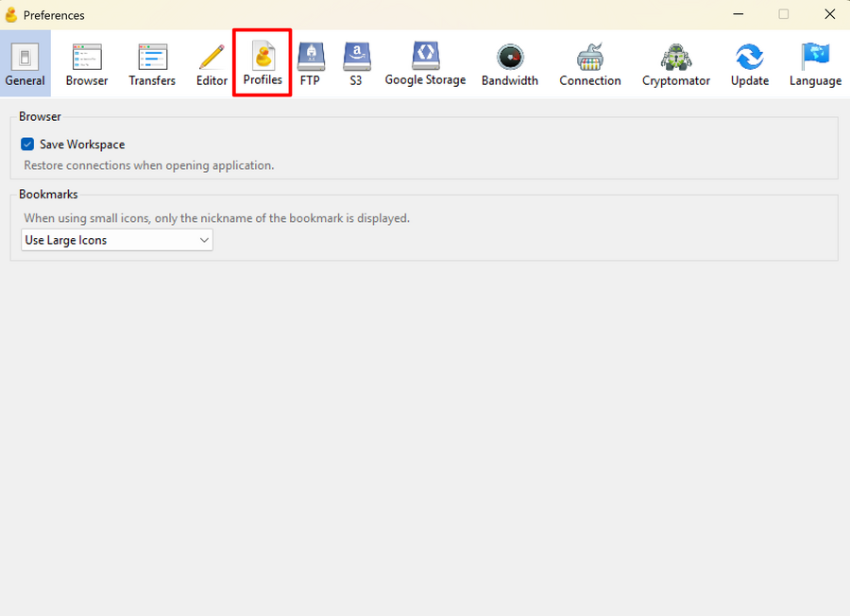The image size is (850, 616).
Task: Toggle restore connections checkbox off
Action: [27, 144]
